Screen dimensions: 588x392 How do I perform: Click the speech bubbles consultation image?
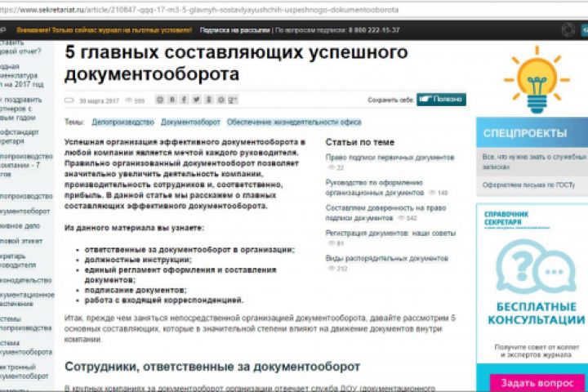coord(536,267)
